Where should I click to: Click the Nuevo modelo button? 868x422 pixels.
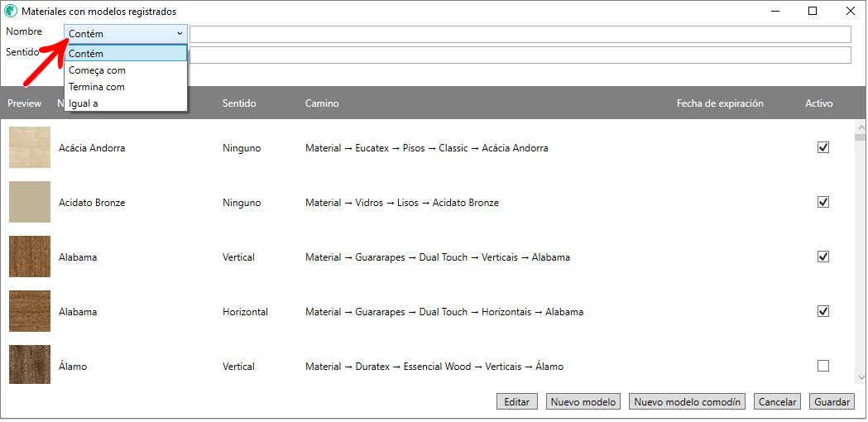583,402
